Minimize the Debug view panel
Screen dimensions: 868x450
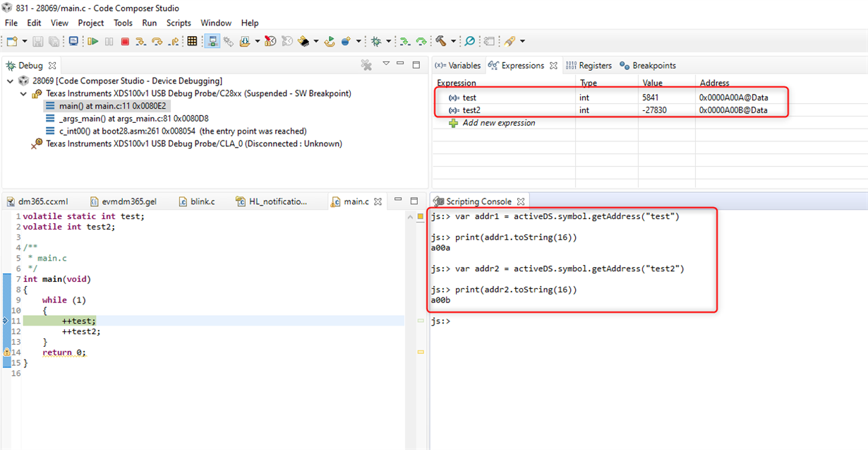[399, 64]
